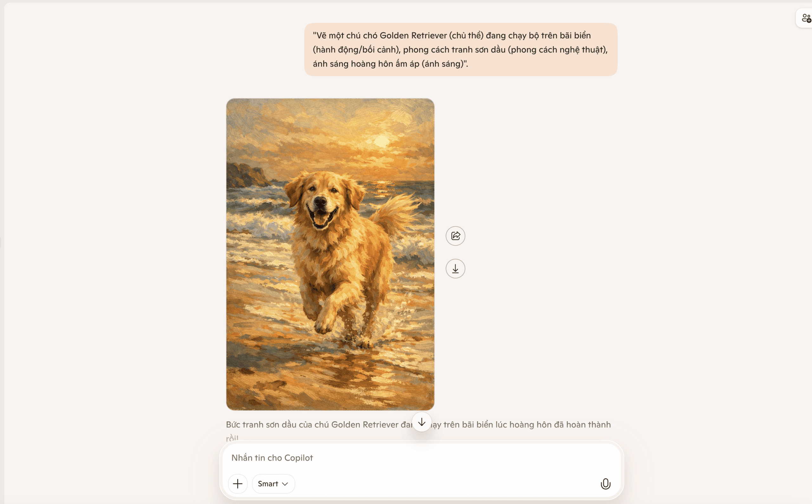The height and width of the screenshot is (504, 812).
Task: Open the Golden Retriever painting thumbnail
Action: coord(330,254)
